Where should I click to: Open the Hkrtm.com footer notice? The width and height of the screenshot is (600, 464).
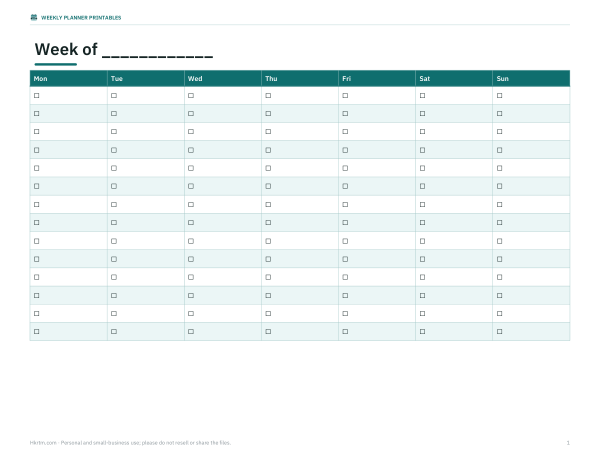[130, 443]
